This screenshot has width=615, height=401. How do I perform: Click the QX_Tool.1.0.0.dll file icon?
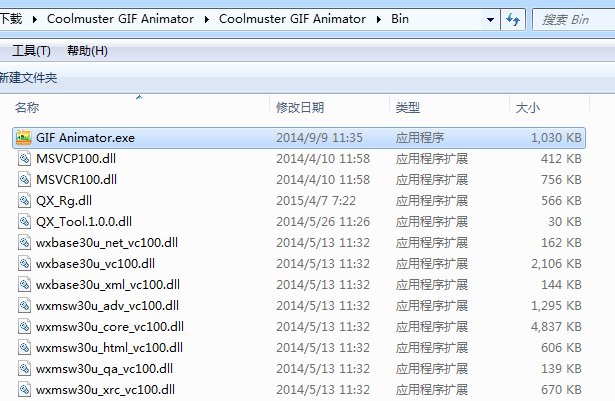click(x=24, y=222)
